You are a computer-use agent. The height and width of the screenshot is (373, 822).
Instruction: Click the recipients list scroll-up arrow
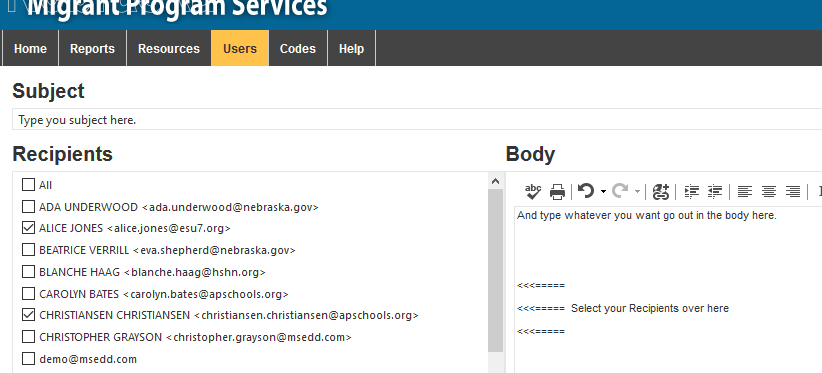(495, 181)
